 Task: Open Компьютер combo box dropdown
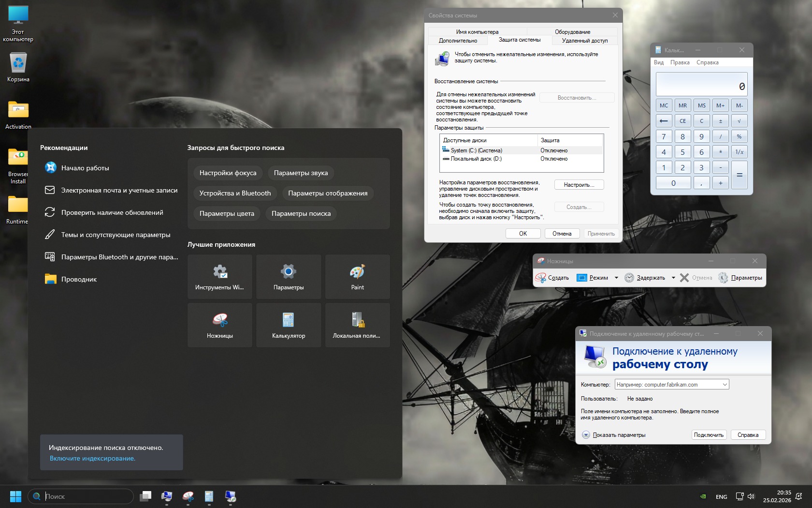725,385
